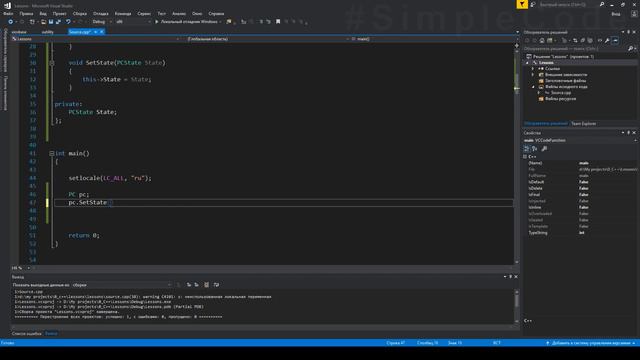Click the editor line with pc.SetState

pyautogui.click(x=284, y=202)
